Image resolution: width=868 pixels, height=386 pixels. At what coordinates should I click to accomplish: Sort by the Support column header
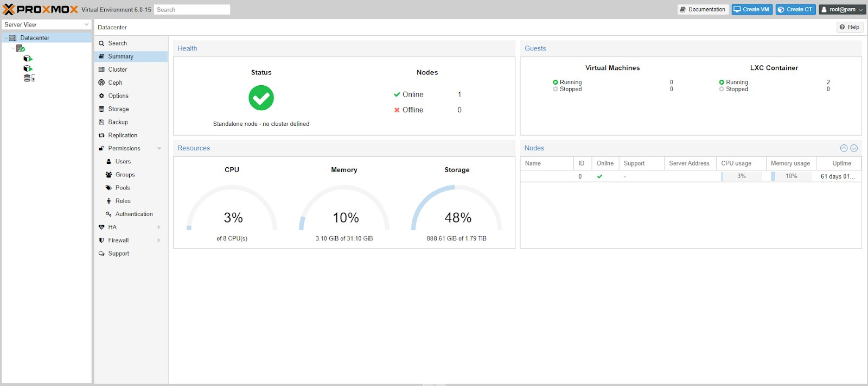[642, 163]
